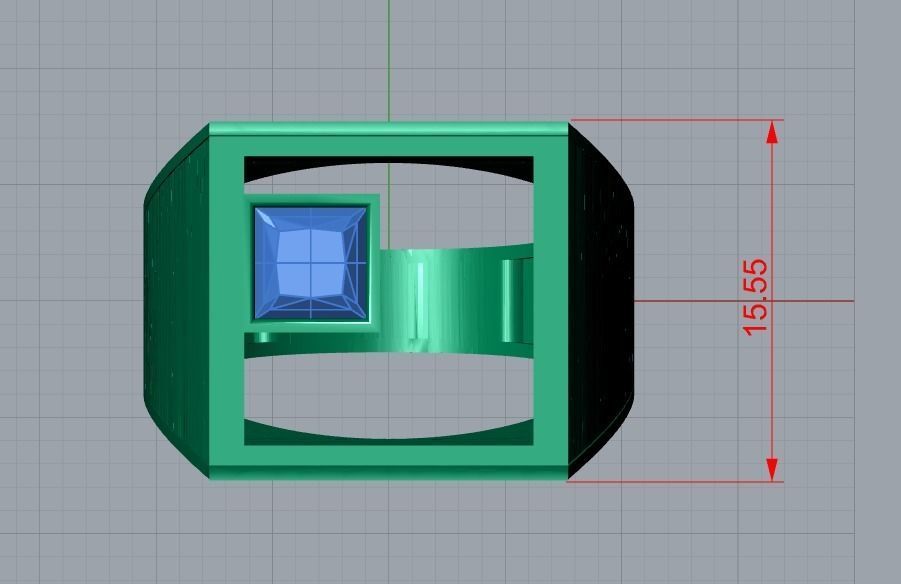Select the blue square gemstone
The width and height of the screenshot is (901, 584).
coord(310,263)
